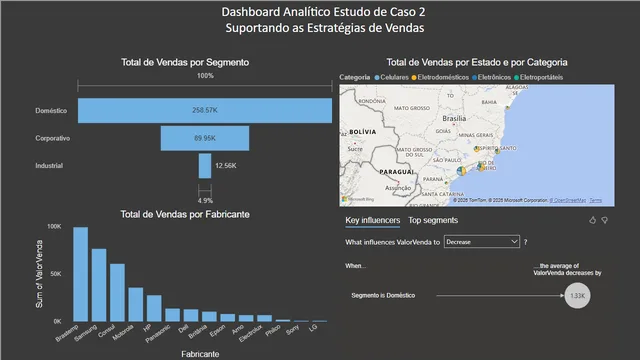Viewport: 640px width, 360px height.
Task: Click 'Total de Vendas por Estado' map title
Action: point(477,62)
